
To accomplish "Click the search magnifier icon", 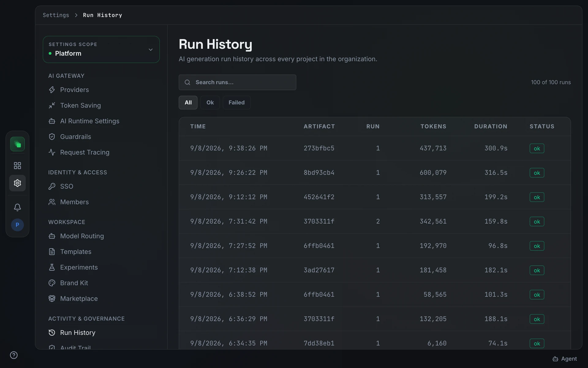I will pyautogui.click(x=187, y=82).
